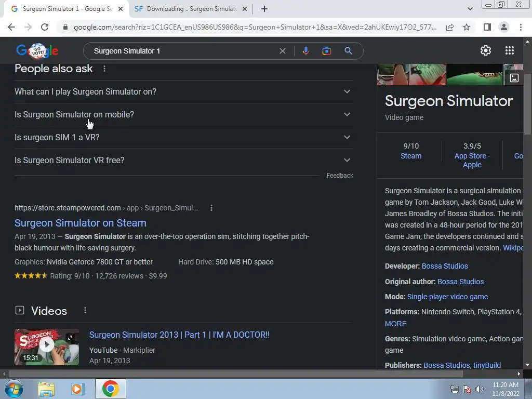Screen dimensions: 532x399
Task: Open the Single-player video game link
Action: [447, 297]
